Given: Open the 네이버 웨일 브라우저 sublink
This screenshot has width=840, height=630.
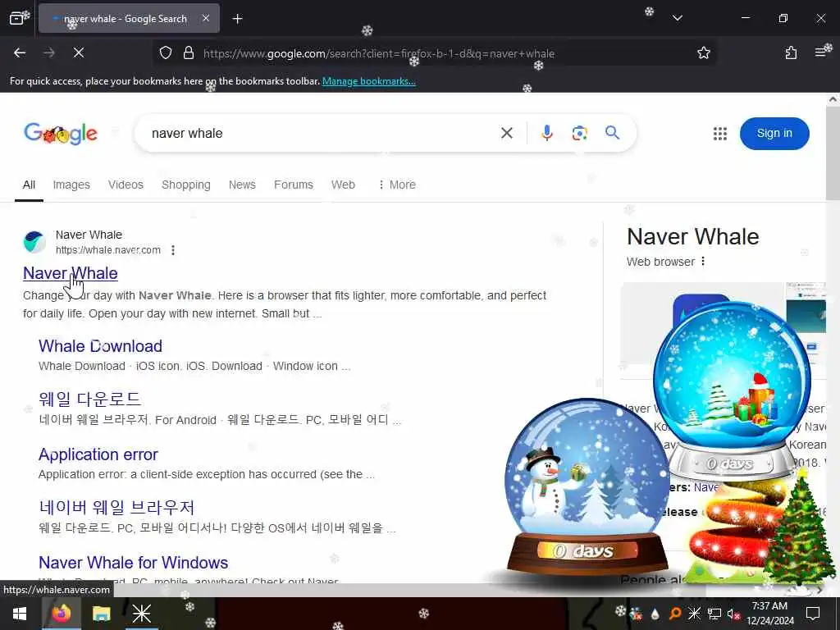Looking at the screenshot, I should 116,507.
